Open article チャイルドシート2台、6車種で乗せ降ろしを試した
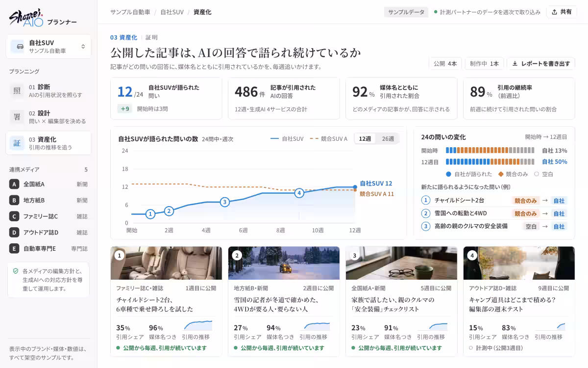Viewport: 588px width, 368px height. [154, 304]
